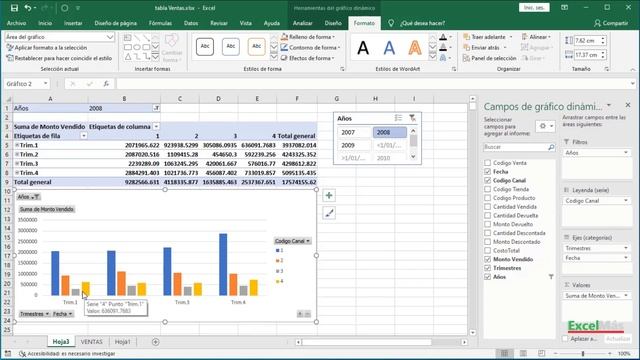The image size is (640, 360).
Task: Open Codigo Canal chart legend filter
Action: coord(292,241)
